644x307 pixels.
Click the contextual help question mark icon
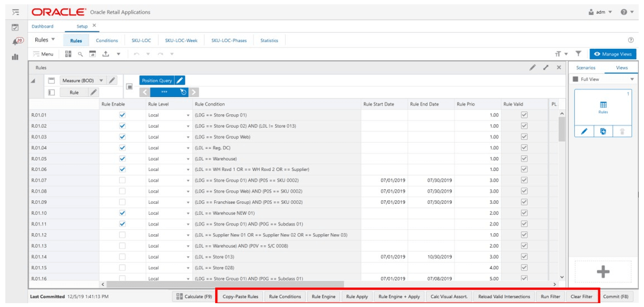[x=630, y=40]
